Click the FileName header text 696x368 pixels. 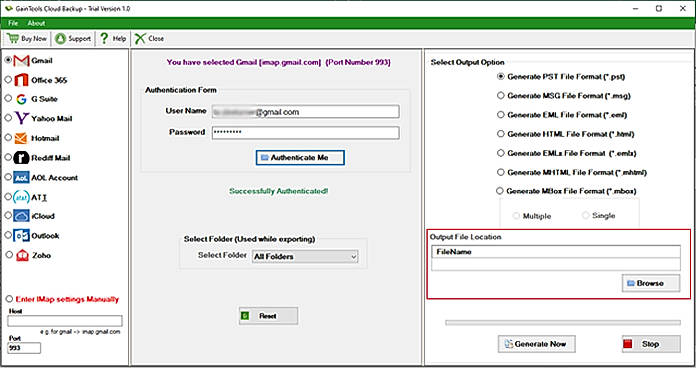tap(454, 252)
